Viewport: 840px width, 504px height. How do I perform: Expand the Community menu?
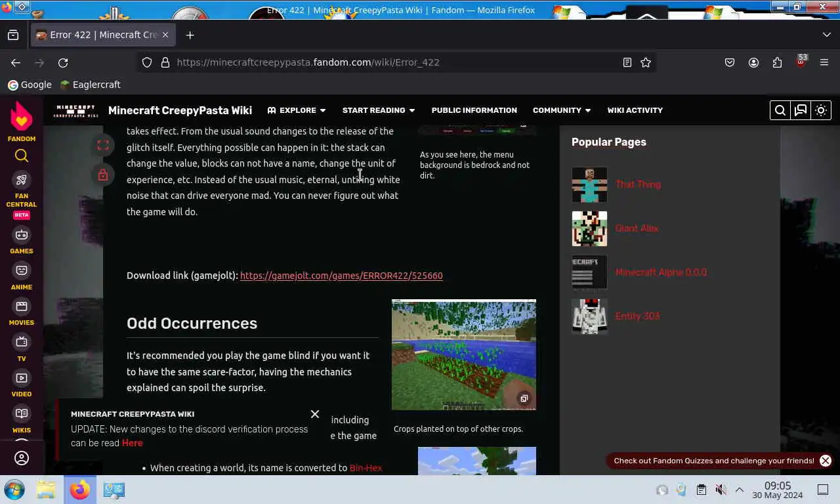click(x=562, y=110)
